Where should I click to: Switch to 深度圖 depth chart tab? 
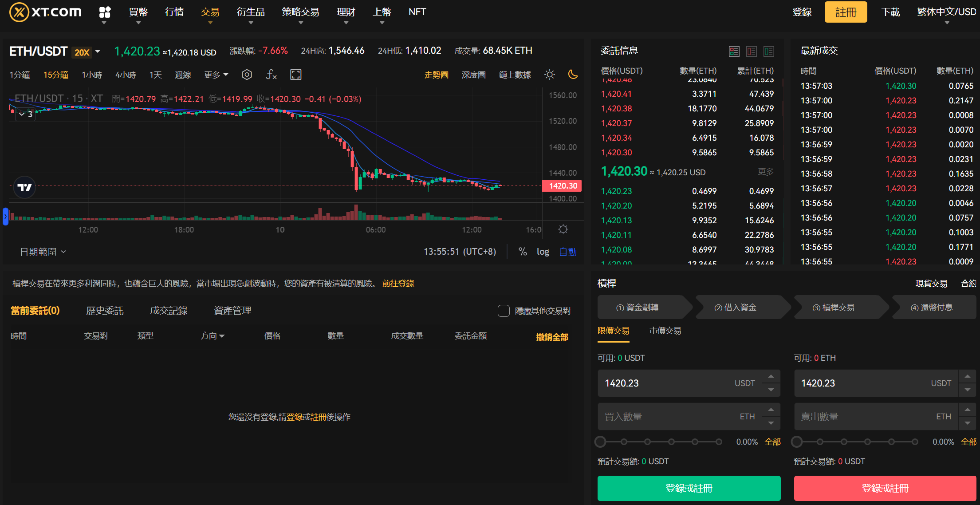click(x=473, y=75)
